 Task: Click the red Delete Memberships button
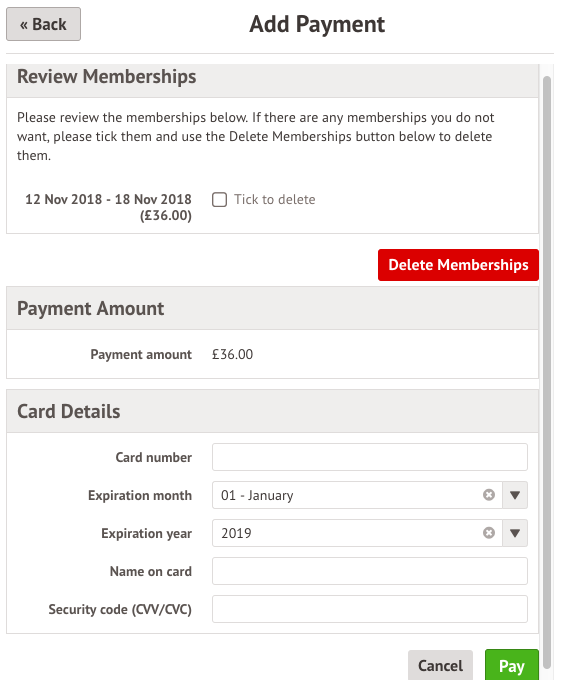point(458,265)
